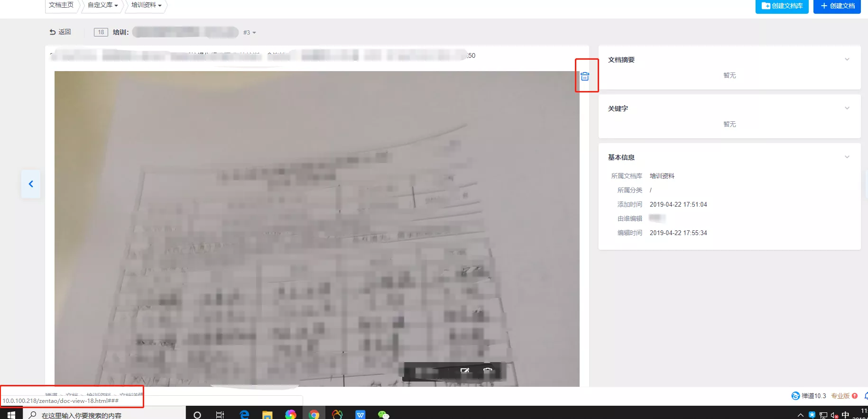Click the edit icon on the image overlay
This screenshot has height=419, width=868.
coord(465,371)
